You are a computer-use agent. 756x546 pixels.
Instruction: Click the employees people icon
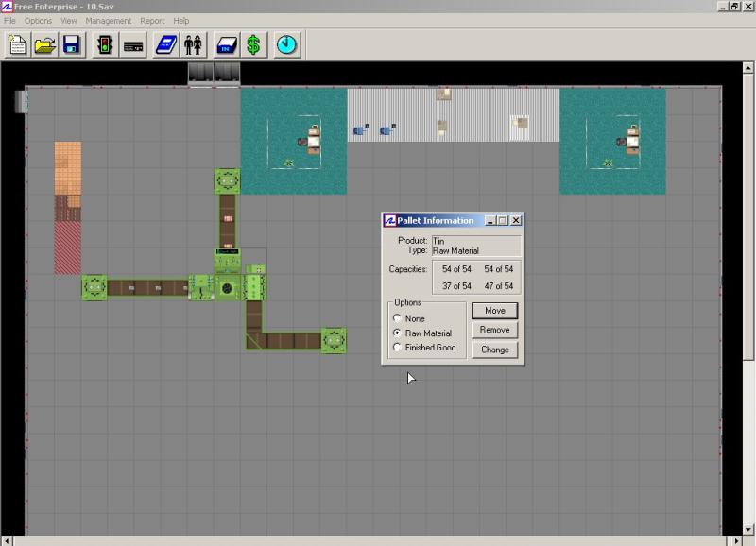tap(193, 44)
